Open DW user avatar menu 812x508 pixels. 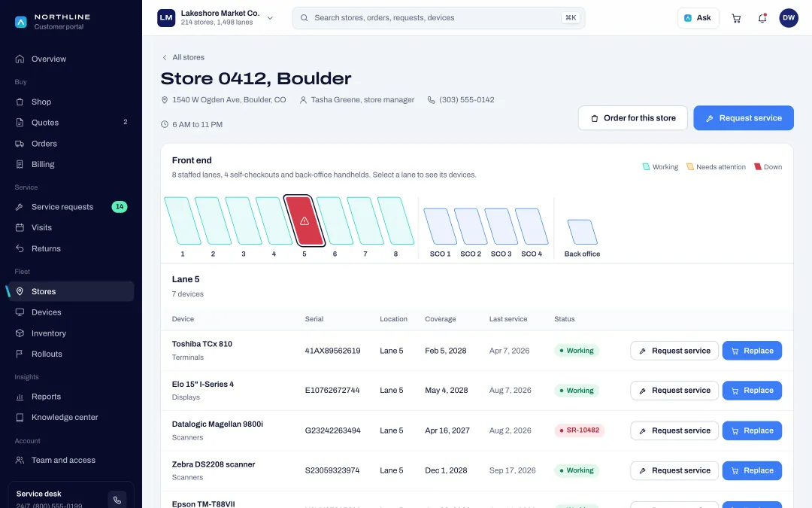pyautogui.click(x=788, y=17)
